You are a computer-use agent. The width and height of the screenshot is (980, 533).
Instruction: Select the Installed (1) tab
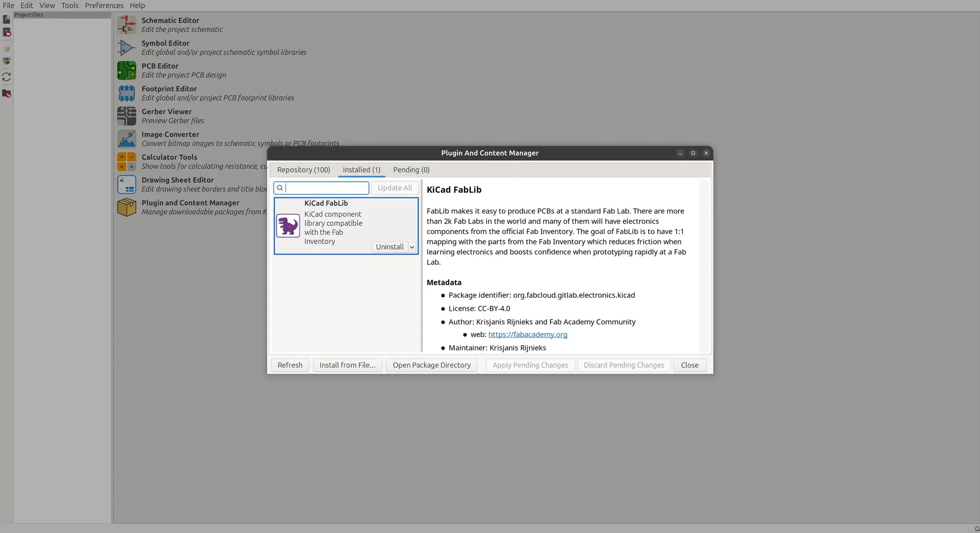pyautogui.click(x=361, y=169)
